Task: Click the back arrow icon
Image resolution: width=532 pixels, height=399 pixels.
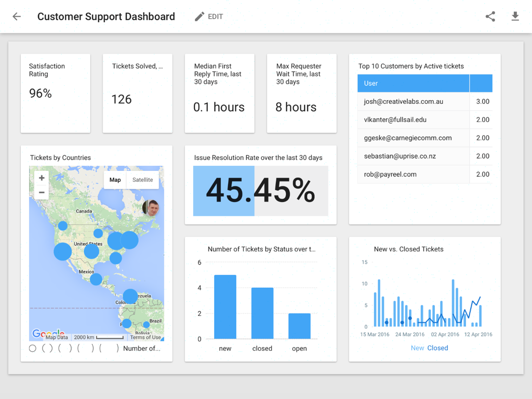Action: (x=17, y=17)
